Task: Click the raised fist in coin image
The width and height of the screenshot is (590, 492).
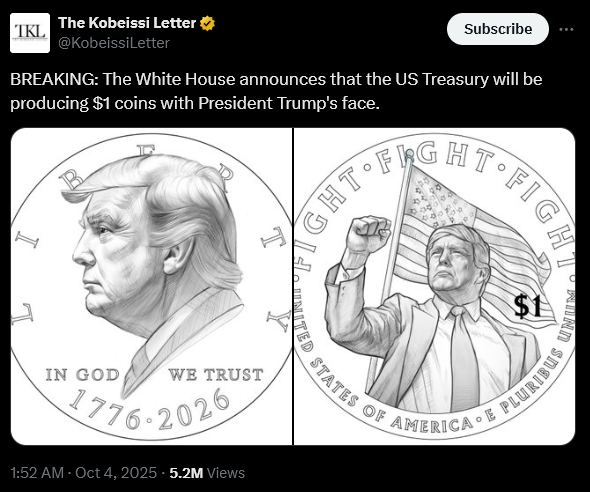Action: click(368, 234)
